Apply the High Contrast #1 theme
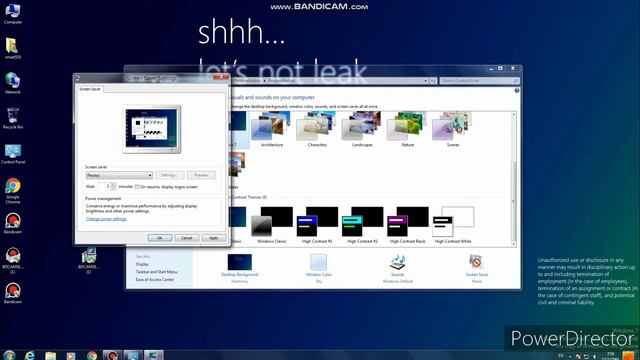The image size is (640, 360). point(317,225)
